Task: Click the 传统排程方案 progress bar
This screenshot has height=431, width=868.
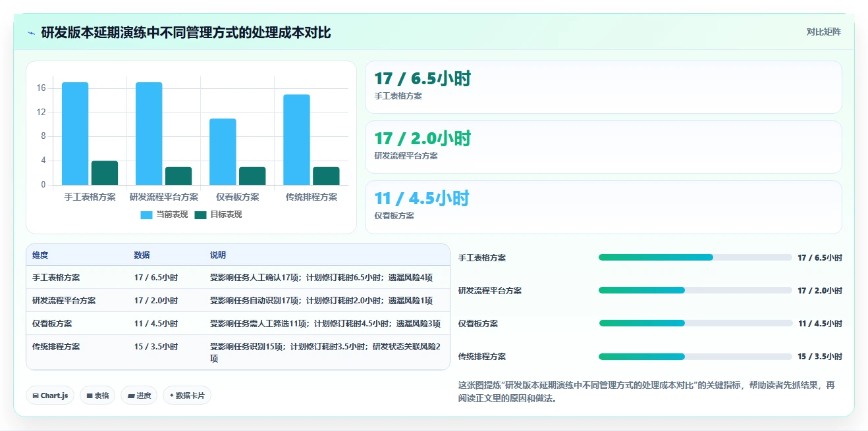Action: click(x=695, y=356)
